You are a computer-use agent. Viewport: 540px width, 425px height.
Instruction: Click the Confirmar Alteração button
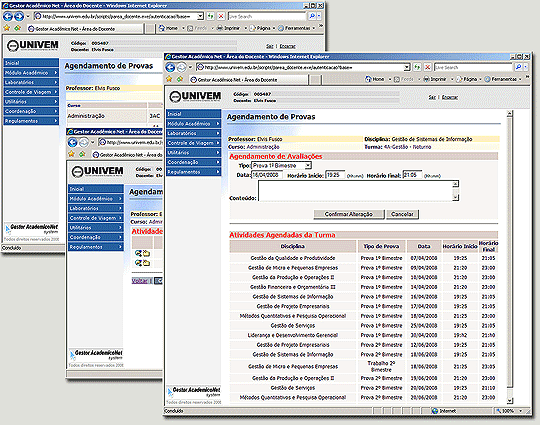click(x=349, y=214)
